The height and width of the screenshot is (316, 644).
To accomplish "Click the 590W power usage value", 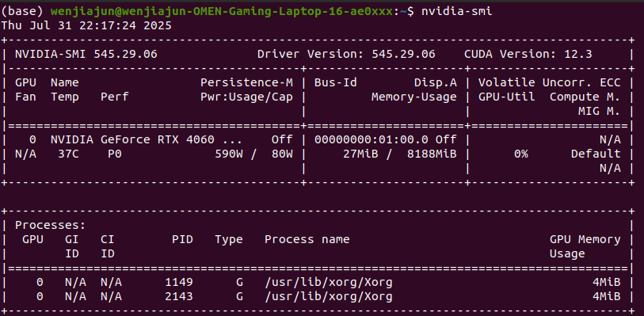I will [229, 154].
